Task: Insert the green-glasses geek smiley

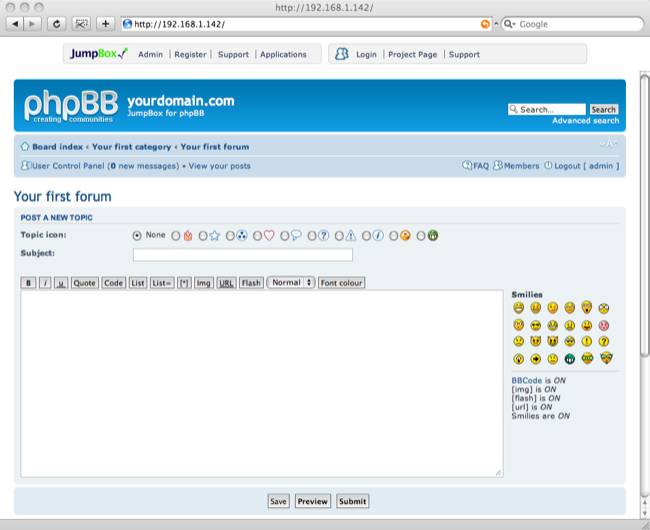Action: pos(587,358)
